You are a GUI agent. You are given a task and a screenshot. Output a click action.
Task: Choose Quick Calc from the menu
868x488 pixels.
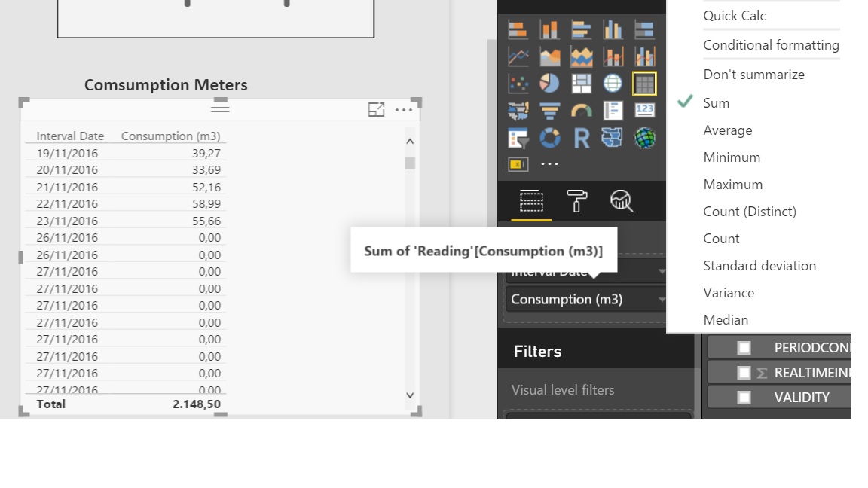pyautogui.click(x=735, y=16)
